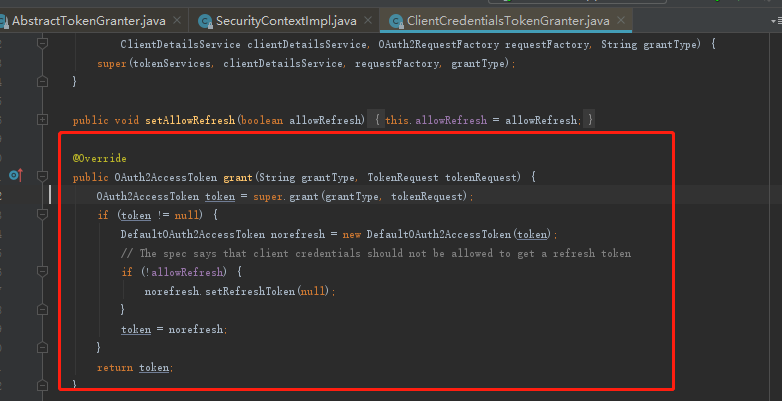Click the setRefreshToken method call
This screenshot has width=782, height=401.
pyautogui.click(x=250, y=291)
